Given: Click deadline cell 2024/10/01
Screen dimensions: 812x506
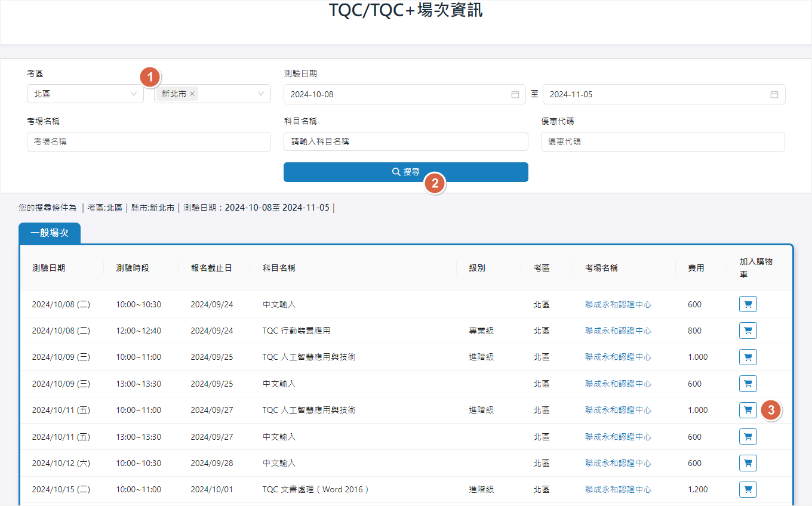Looking at the screenshot, I should [212, 489].
